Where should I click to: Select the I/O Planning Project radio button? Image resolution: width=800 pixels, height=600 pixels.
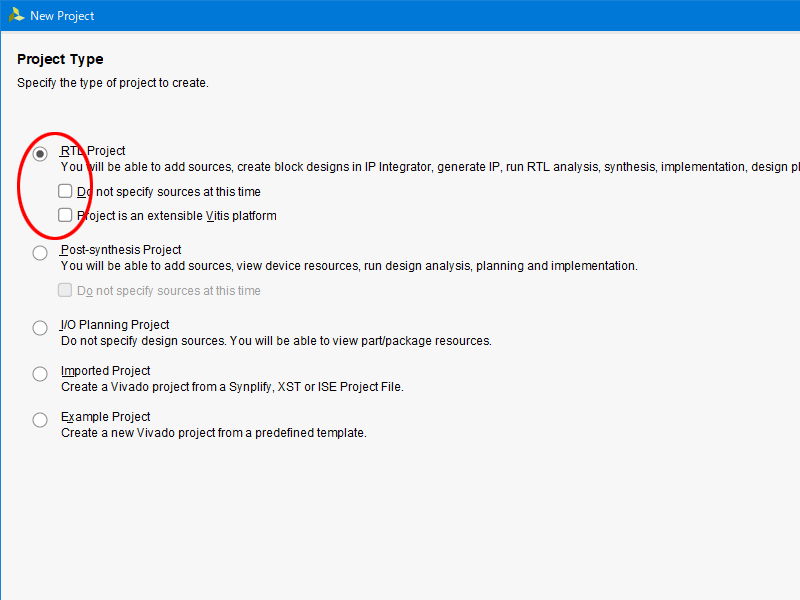click(x=40, y=328)
